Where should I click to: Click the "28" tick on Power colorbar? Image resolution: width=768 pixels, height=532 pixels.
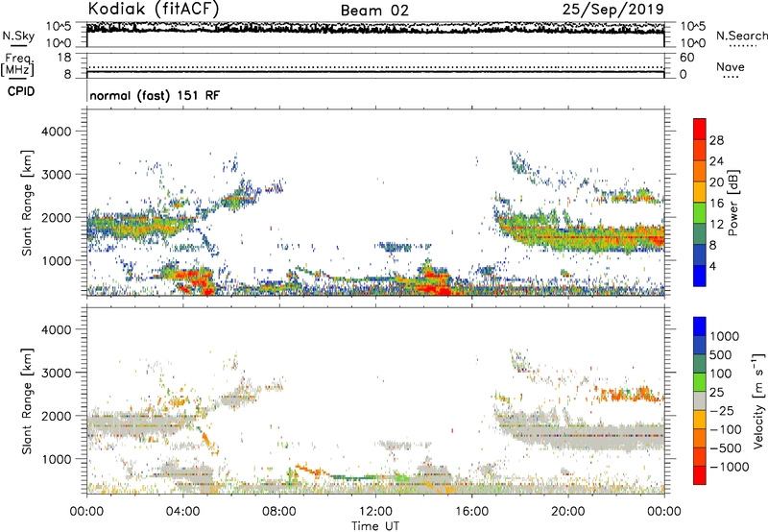[x=716, y=140]
